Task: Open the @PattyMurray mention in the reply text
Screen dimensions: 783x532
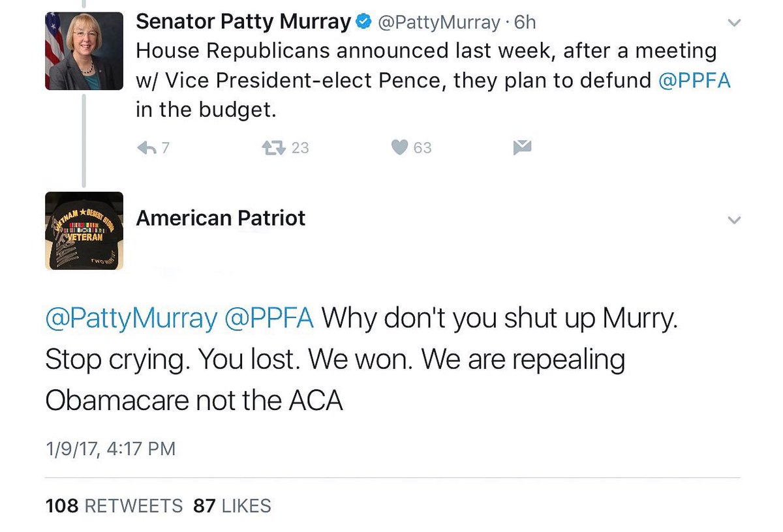Action: click(x=130, y=318)
